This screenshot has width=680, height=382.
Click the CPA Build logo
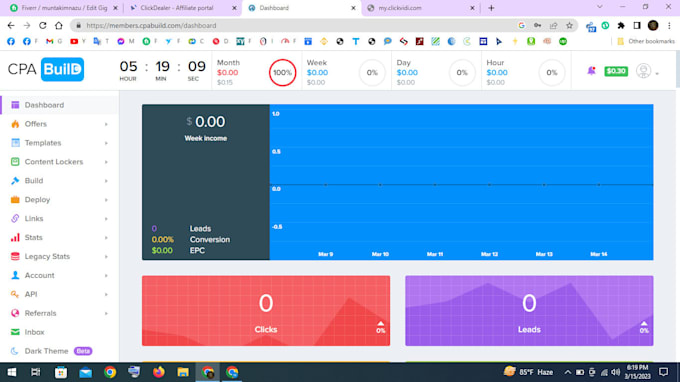[x=46, y=69]
